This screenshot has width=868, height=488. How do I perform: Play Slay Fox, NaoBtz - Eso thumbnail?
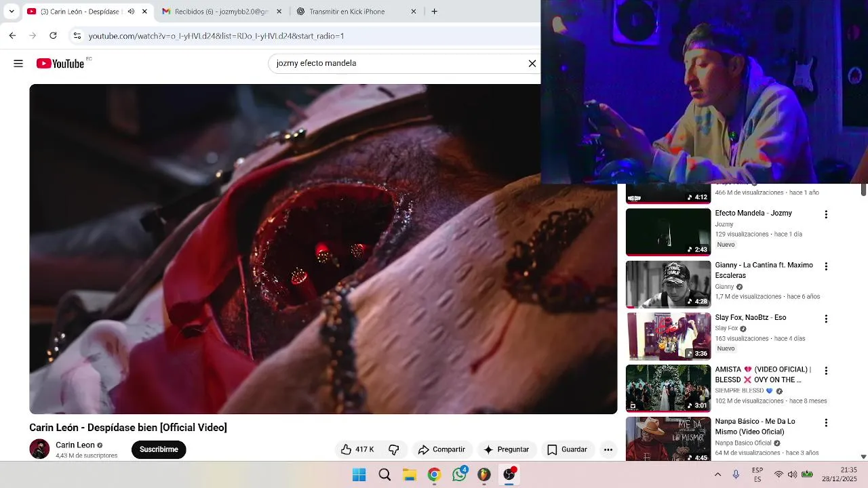tap(668, 336)
